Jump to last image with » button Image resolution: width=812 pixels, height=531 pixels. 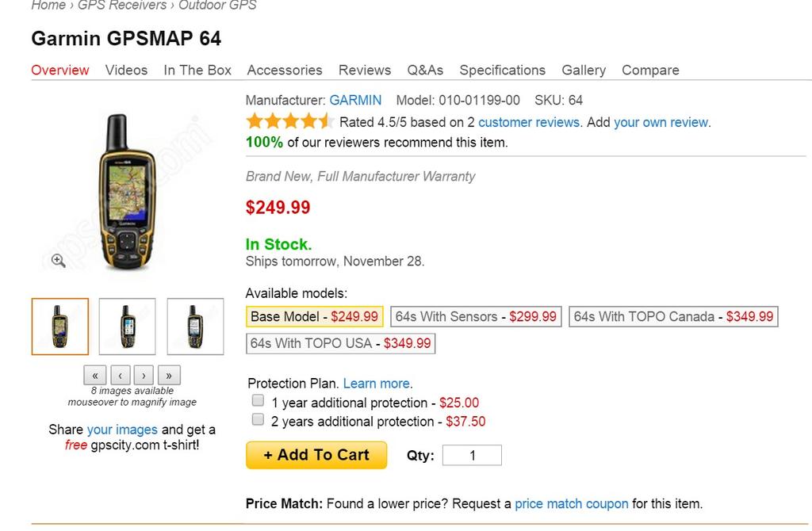tap(169, 375)
